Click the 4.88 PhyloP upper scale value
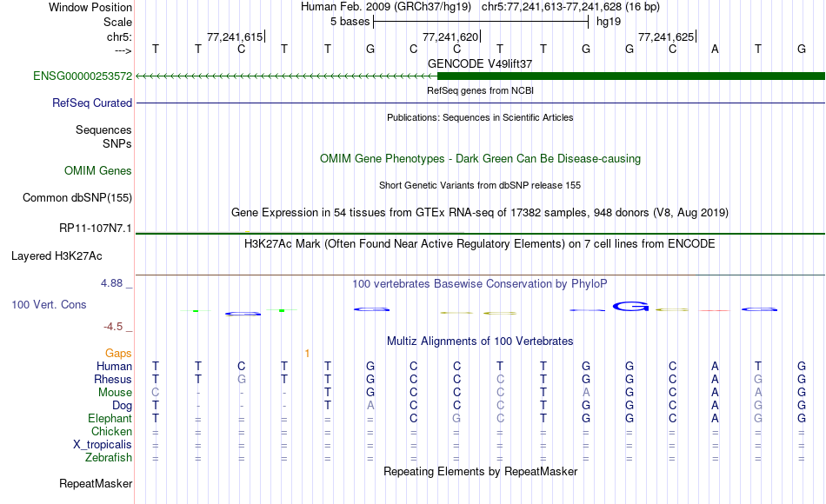Image resolution: width=826 pixels, height=504 pixels. pos(112,283)
